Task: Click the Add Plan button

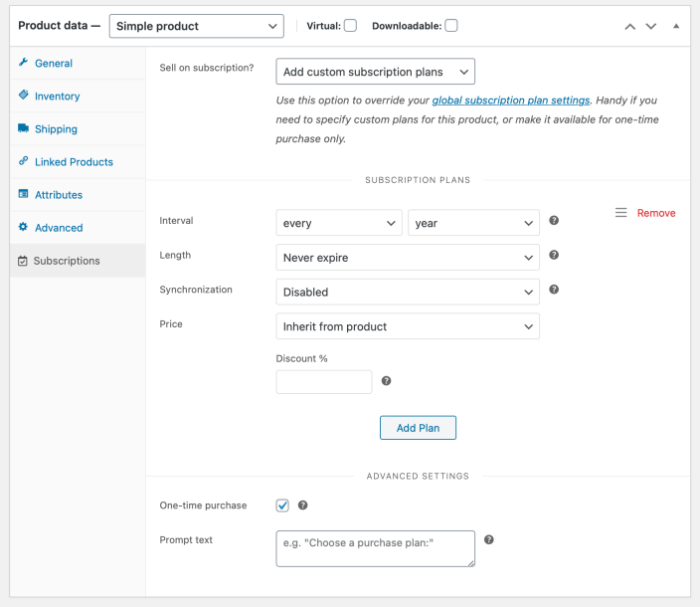Action: click(x=418, y=428)
